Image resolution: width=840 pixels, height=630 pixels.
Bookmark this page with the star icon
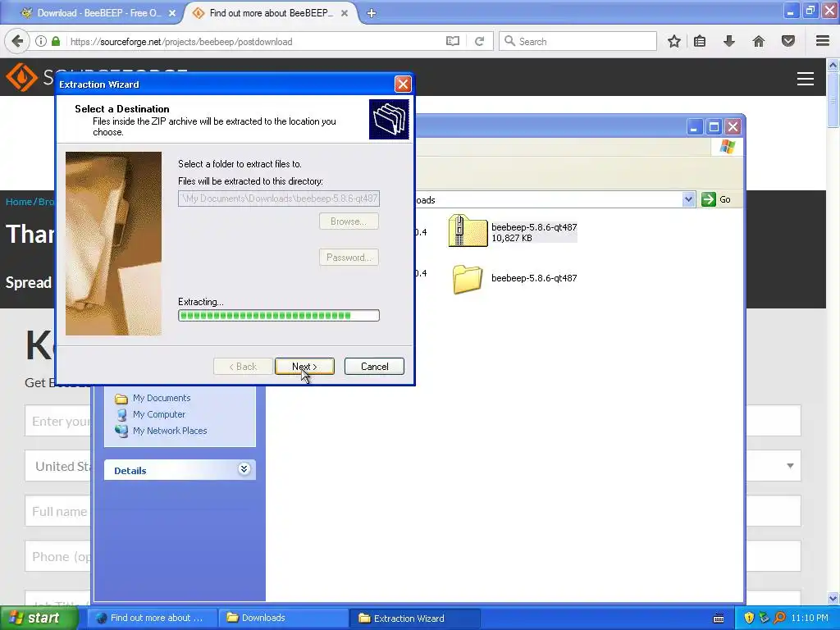(x=674, y=41)
